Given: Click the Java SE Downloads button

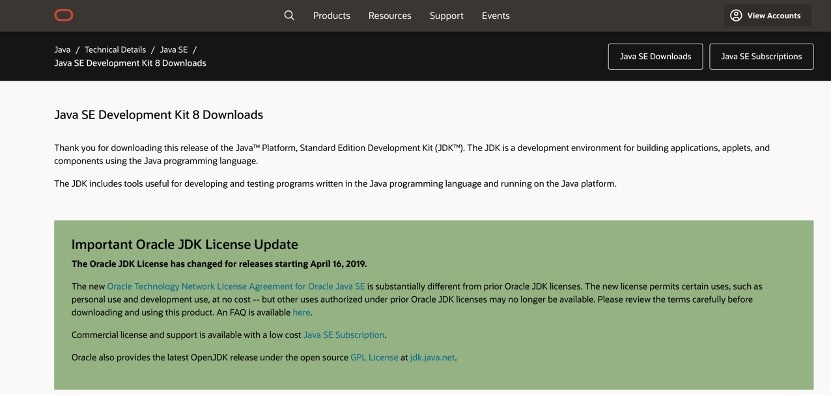Looking at the screenshot, I should [655, 56].
